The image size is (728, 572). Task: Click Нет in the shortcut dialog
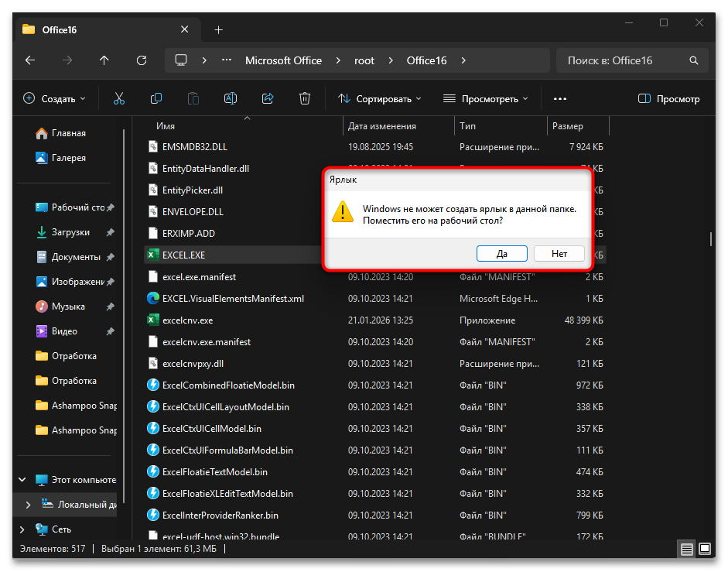coord(559,254)
